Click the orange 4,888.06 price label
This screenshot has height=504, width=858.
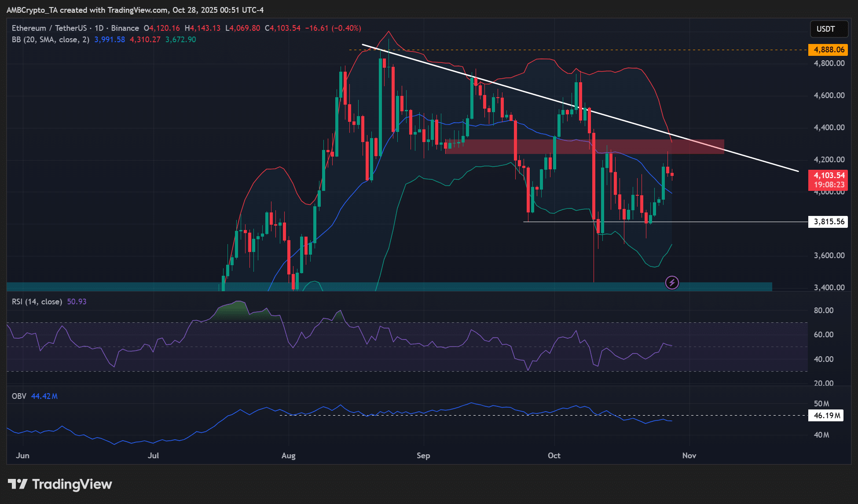(x=829, y=50)
